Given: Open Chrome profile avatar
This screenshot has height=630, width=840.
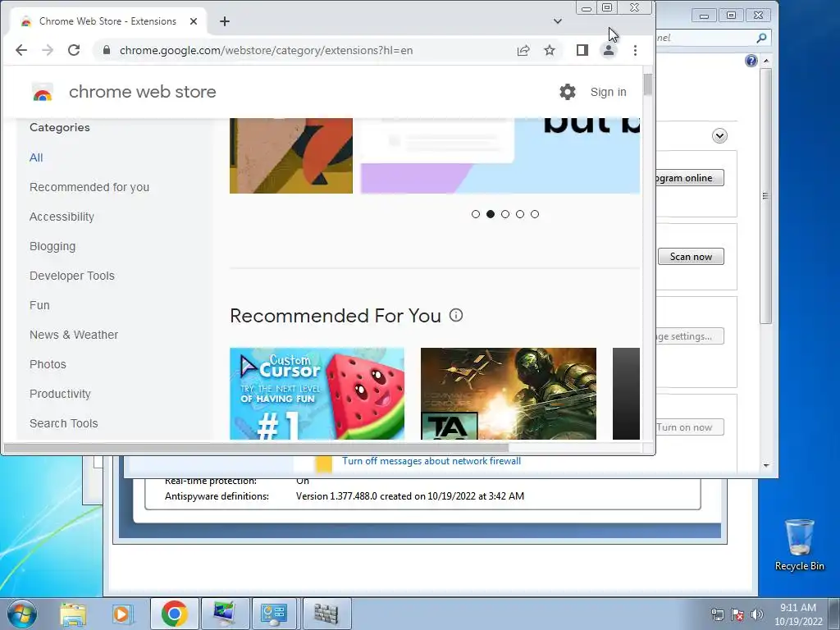Looking at the screenshot, I should click(609, 50).
